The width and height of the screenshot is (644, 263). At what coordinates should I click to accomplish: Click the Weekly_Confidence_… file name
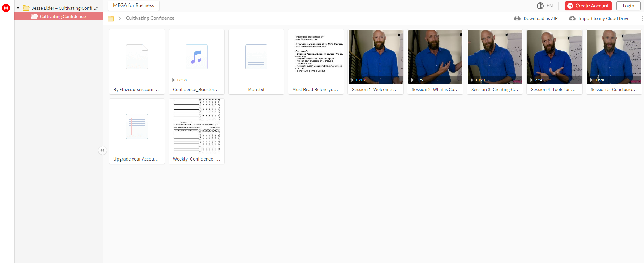point(197,159)
